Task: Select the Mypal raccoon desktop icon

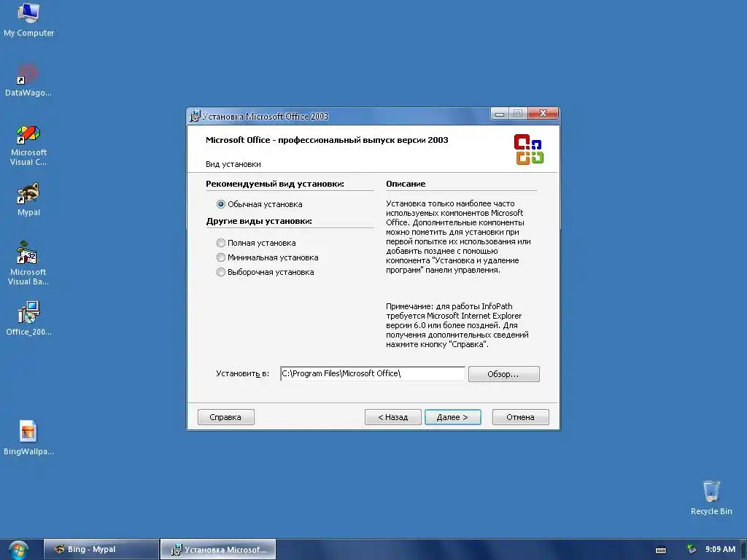Action: pos(28,200)
